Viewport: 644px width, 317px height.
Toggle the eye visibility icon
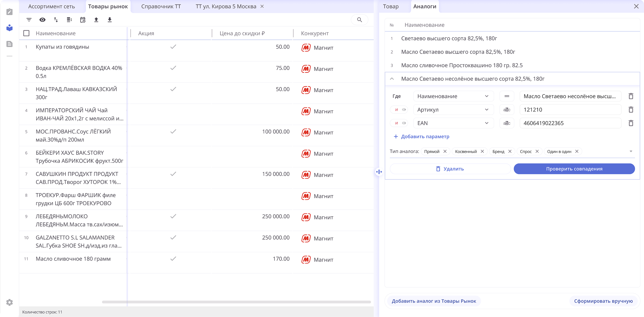pos(42,20)
